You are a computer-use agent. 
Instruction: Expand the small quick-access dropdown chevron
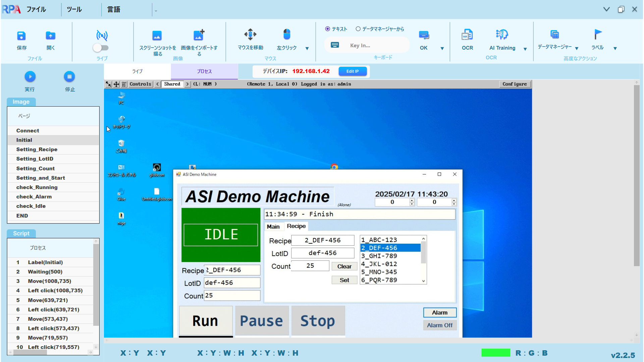pyautogui.click(x=156, y=11)
